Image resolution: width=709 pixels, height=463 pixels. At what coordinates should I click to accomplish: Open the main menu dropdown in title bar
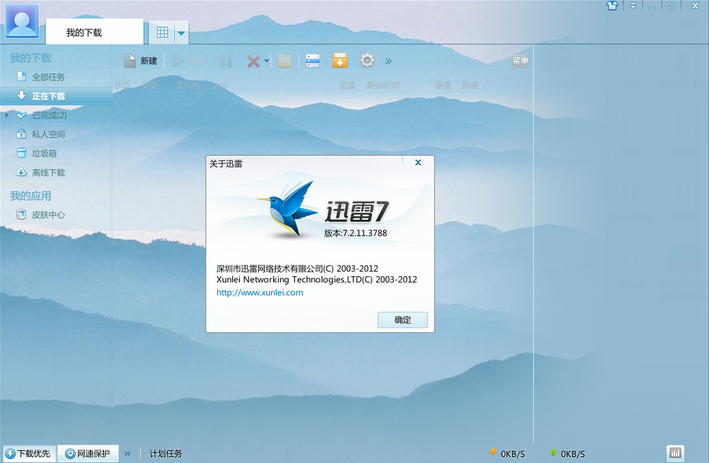coord(632,6)
